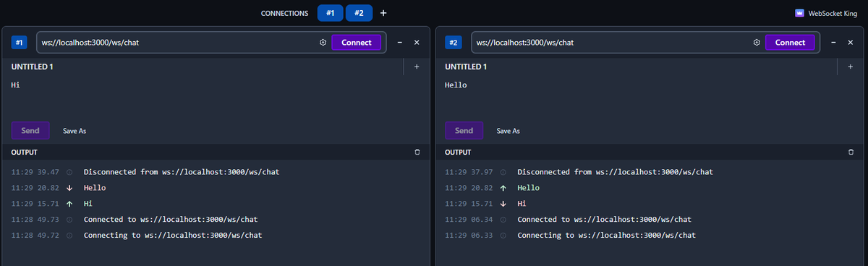Add new payload tab in panel #2
This screenshot has width=868, height=266.
pyautogui.click(x=850, y=66)
